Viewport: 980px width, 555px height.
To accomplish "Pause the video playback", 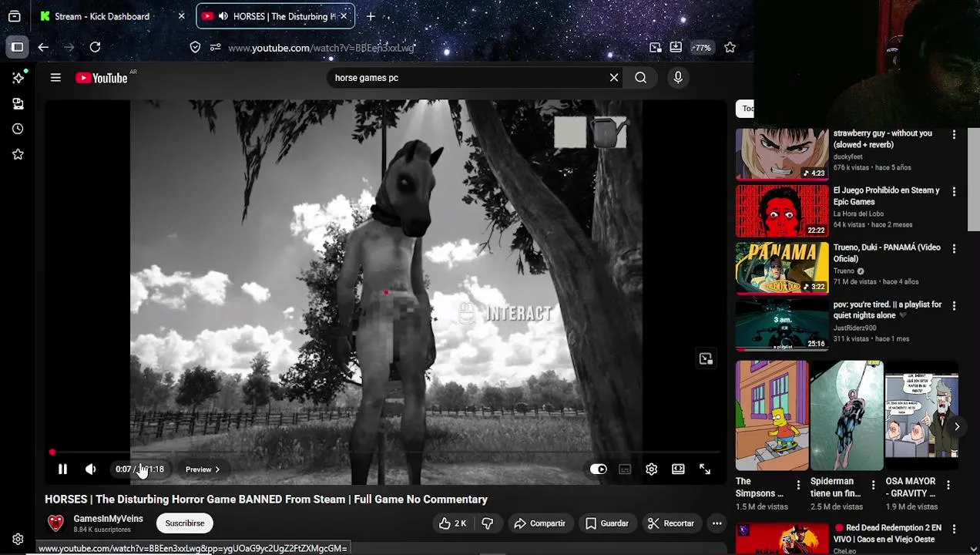I will (62, 469).
